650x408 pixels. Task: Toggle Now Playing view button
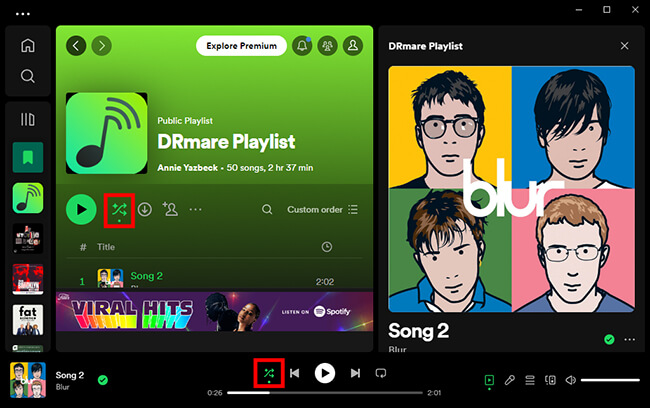(489, 380)
